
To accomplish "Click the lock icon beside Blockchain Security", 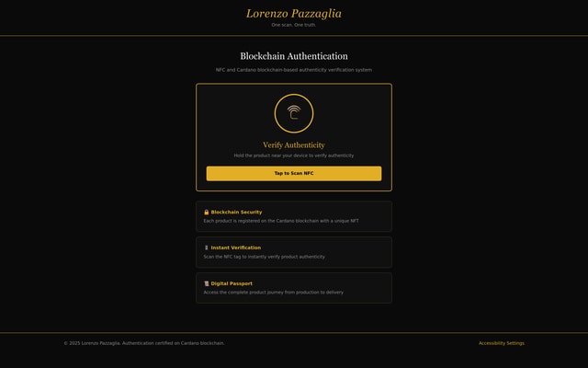I will coord(207,213).
